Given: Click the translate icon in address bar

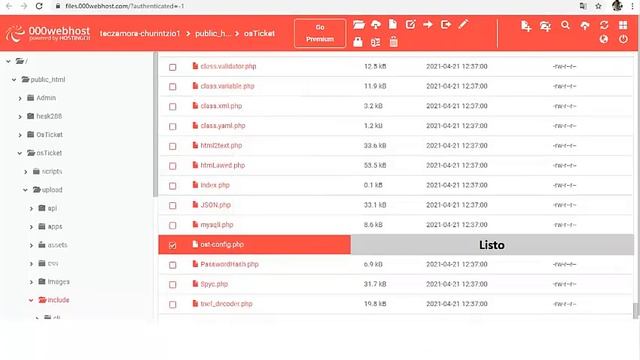Looking at the screenshot, I should click(583, 6).
